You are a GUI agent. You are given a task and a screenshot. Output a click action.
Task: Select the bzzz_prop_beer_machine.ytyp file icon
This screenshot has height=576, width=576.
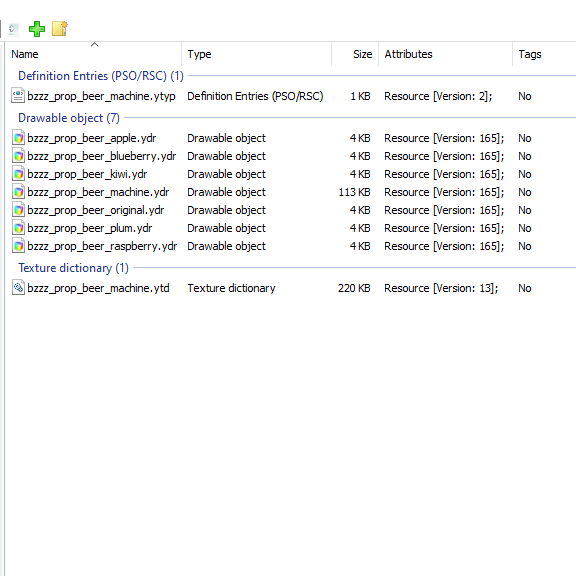click(18, 96)
